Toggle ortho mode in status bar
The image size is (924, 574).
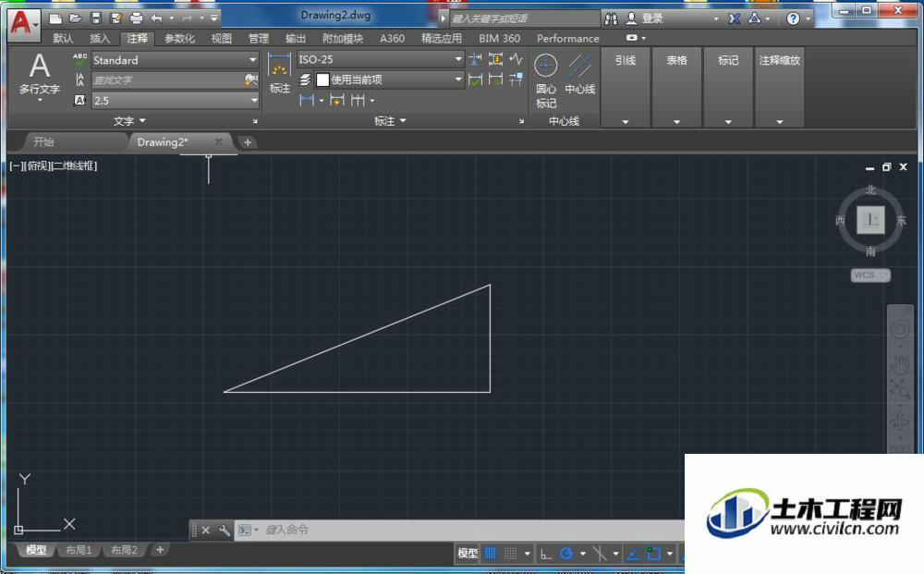[x=546, y=554]
